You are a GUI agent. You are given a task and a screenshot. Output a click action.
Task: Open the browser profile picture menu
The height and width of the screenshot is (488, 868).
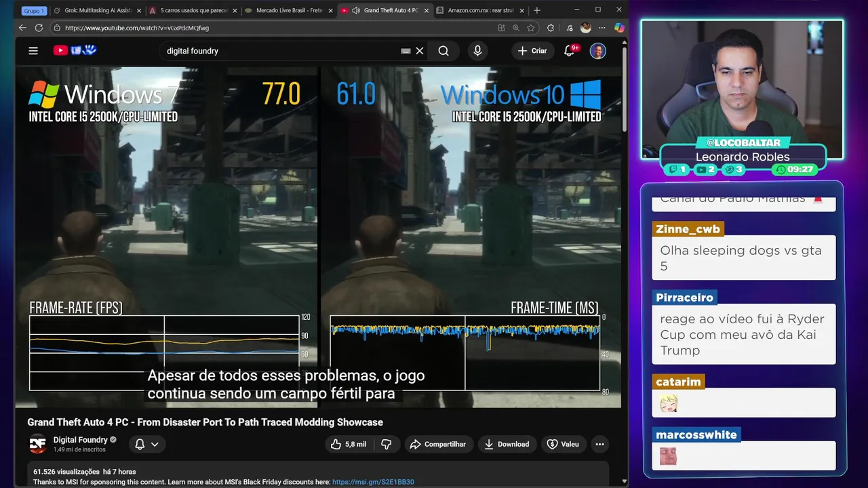[585, 28]
